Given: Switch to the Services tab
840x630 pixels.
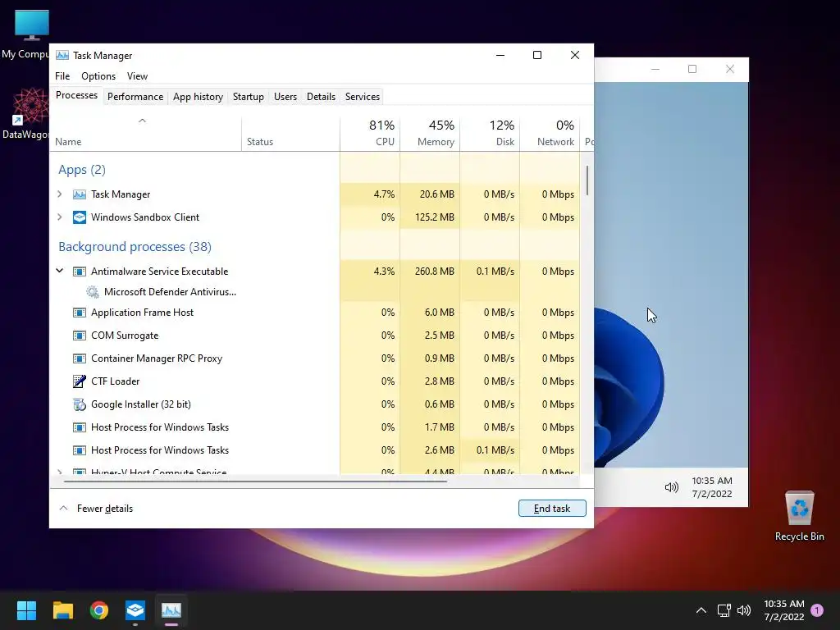Looking at the screenshot, I should (x=362, y=97).
